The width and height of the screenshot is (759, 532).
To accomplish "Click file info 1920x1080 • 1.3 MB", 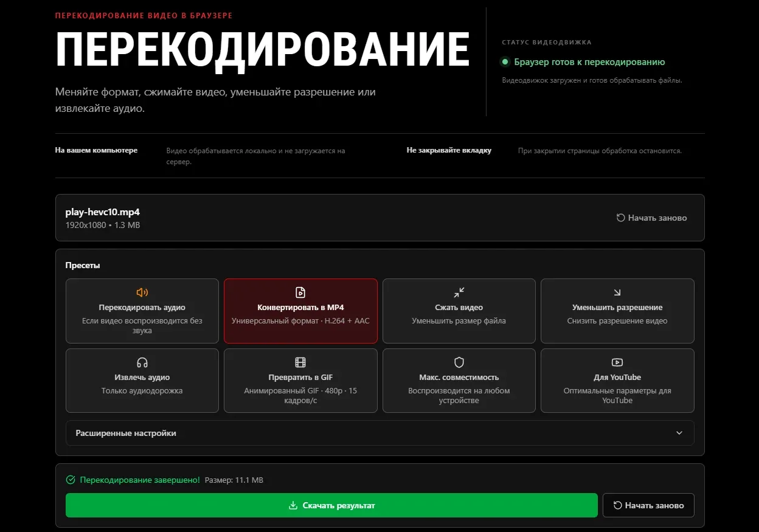I will 103,225.
